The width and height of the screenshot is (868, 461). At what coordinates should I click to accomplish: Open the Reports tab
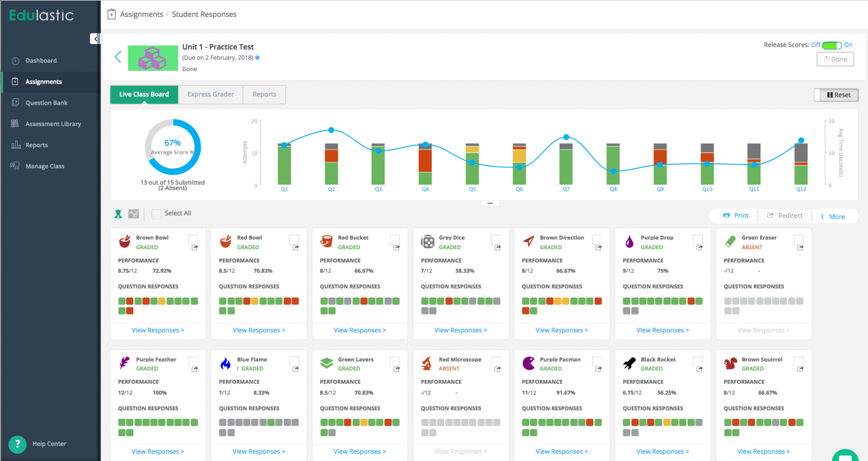[x=264, y=94]
